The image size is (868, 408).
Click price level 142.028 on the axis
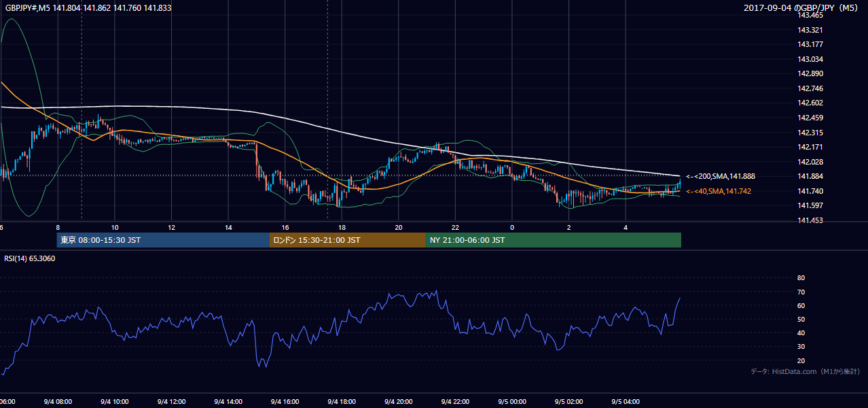810,162
